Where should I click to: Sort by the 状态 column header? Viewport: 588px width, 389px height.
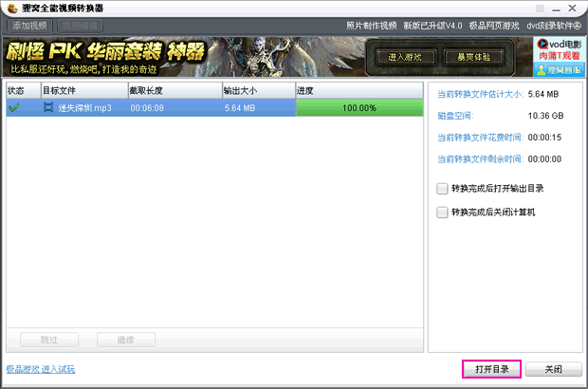tap(24, 90)
